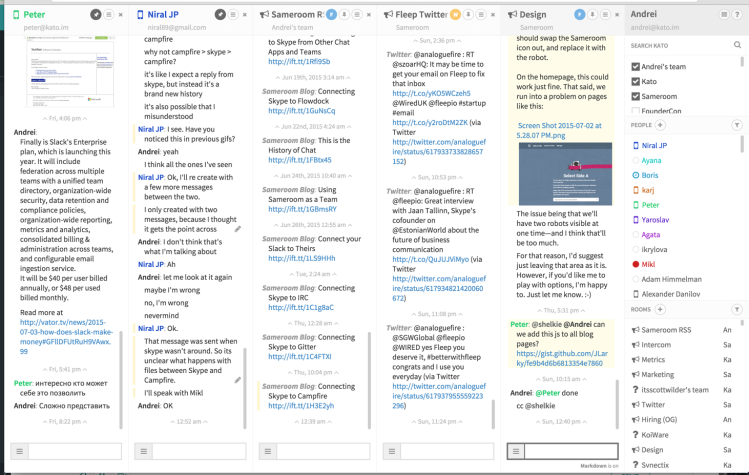
Task: Select Boris in the People list
Action: [650, 175]
